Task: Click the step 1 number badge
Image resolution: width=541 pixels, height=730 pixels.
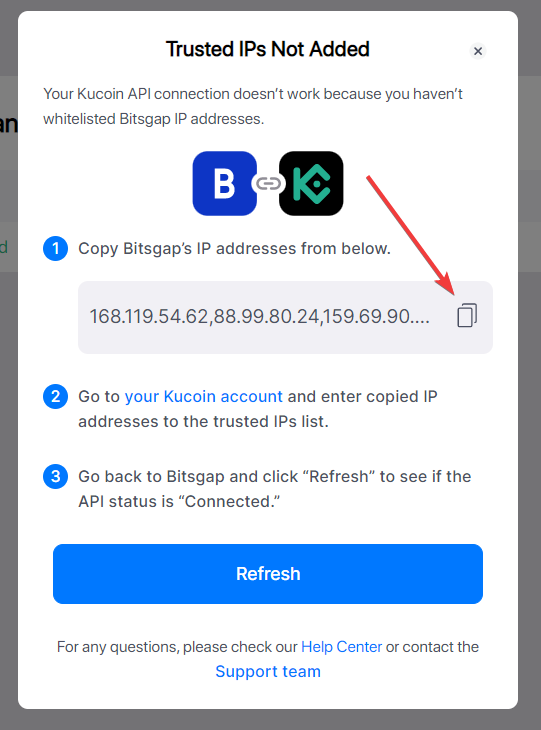Action: coord(55,248)
